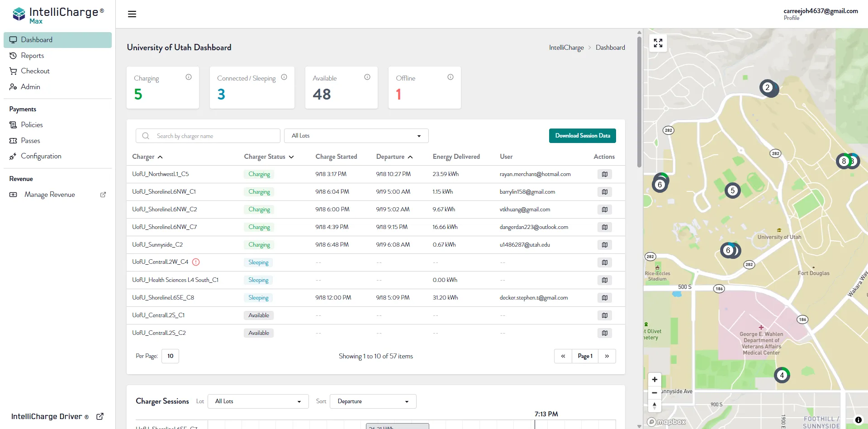Open the Dashboard sidebar item
The image size is (868, 429).
(x=57, y=40)
